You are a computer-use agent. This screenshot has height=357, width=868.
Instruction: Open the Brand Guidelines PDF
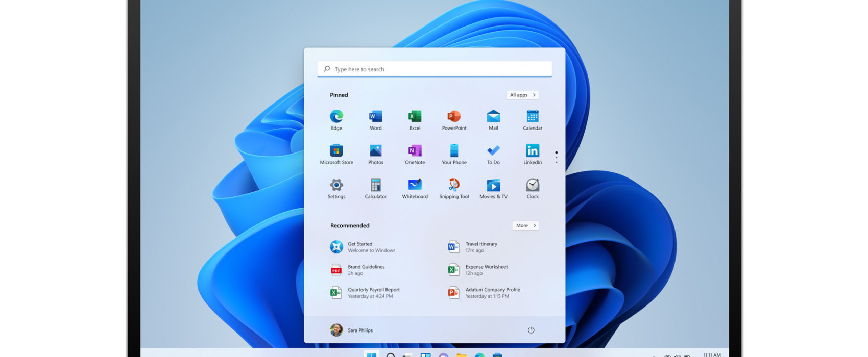(x=357, y=270)
